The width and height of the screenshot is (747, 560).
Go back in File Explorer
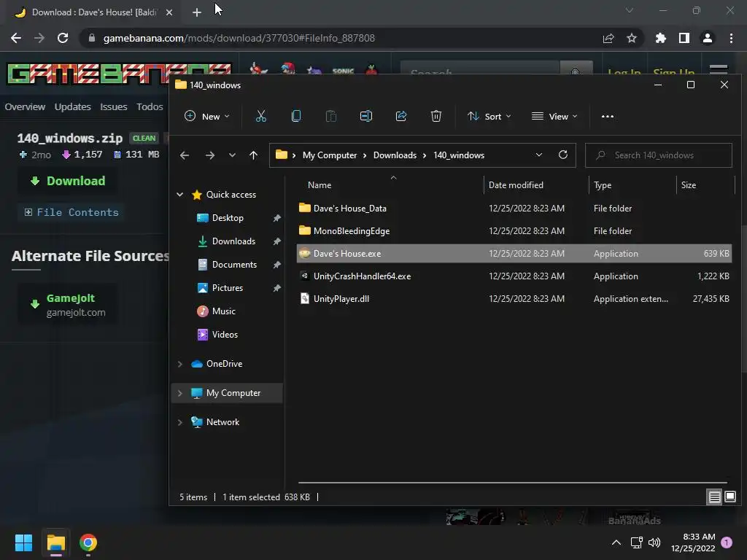(185, 155)
